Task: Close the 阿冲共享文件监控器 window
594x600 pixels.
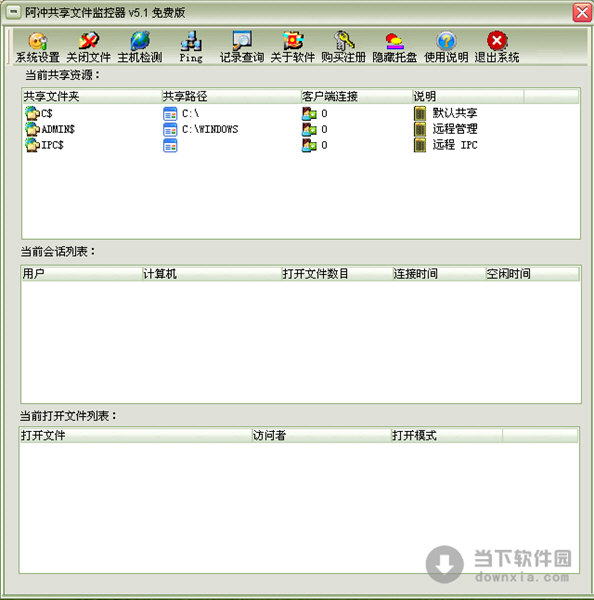Action: point(582,13)
